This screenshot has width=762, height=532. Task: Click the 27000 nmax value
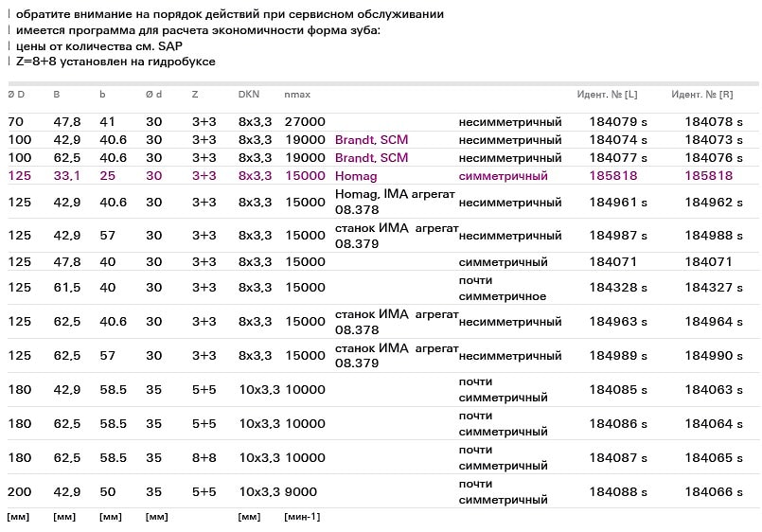pyautogui.click(x=305, y=122)
